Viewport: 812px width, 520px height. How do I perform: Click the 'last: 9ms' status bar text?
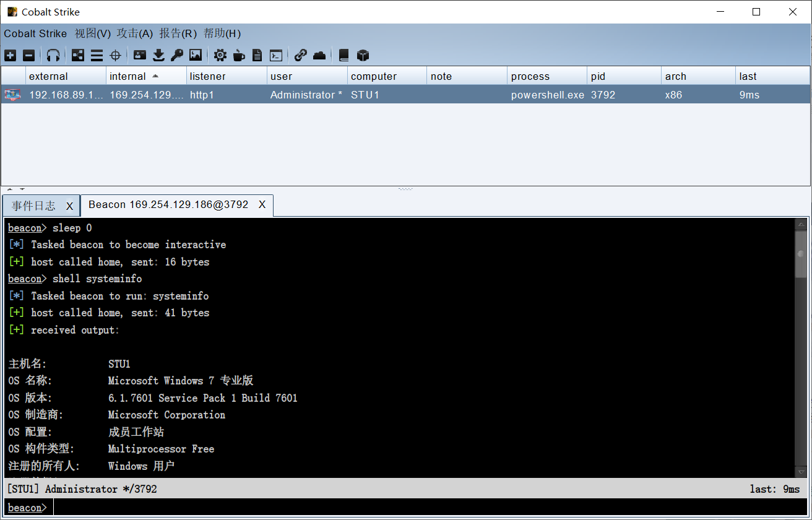coord(775,489)
